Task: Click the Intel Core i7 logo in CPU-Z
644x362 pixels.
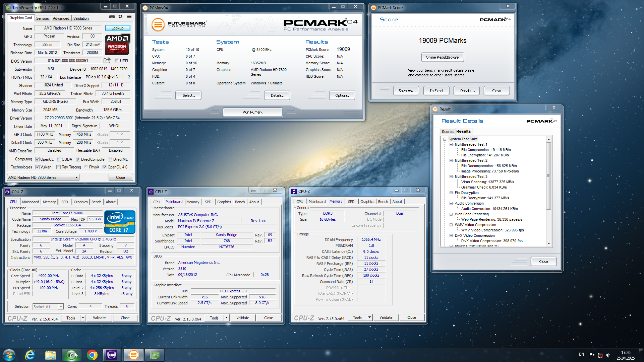Action: [x=120, y=222]
